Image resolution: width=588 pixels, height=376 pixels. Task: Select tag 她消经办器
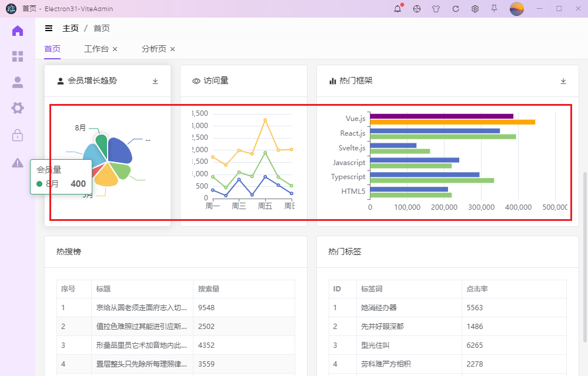(379, 307)
